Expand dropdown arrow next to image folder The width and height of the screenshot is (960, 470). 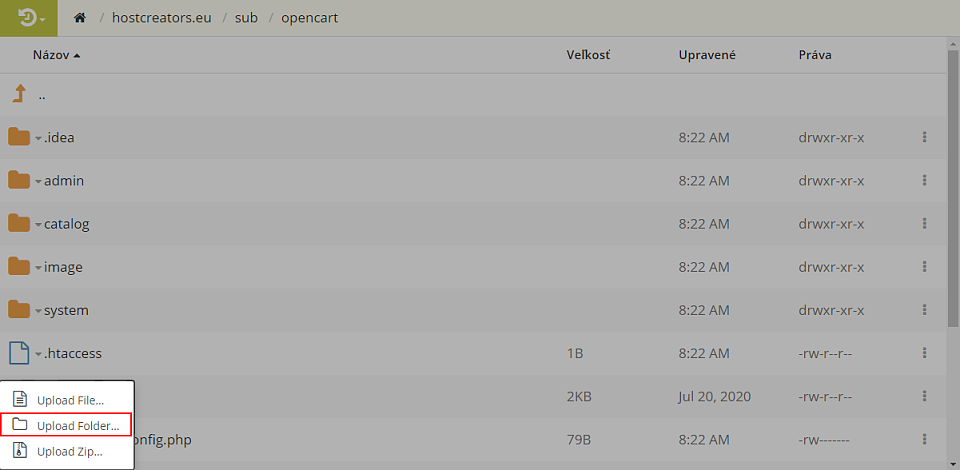click(x=39, y=268)
